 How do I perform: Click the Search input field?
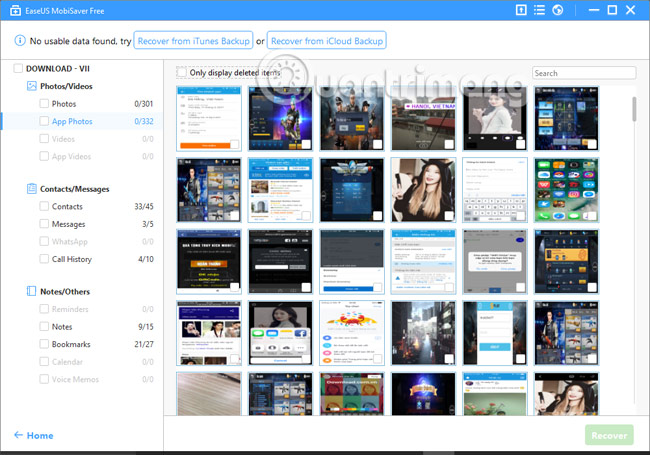coord(583,73)
